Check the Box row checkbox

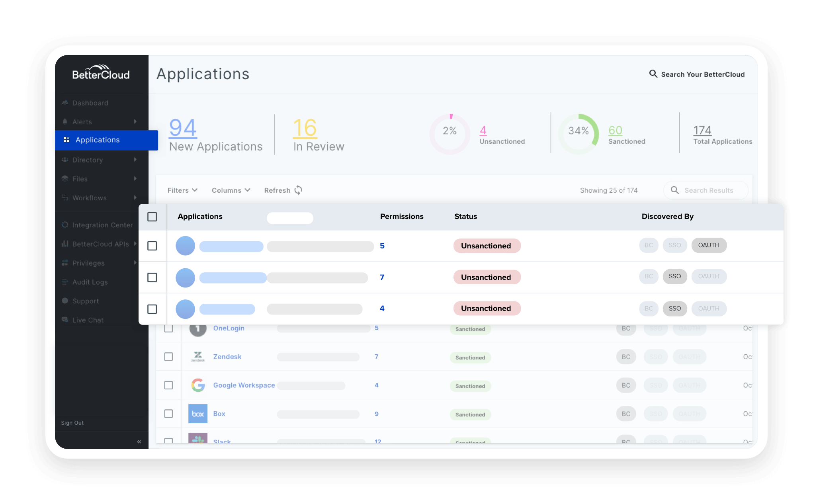(x=168, y=414)
